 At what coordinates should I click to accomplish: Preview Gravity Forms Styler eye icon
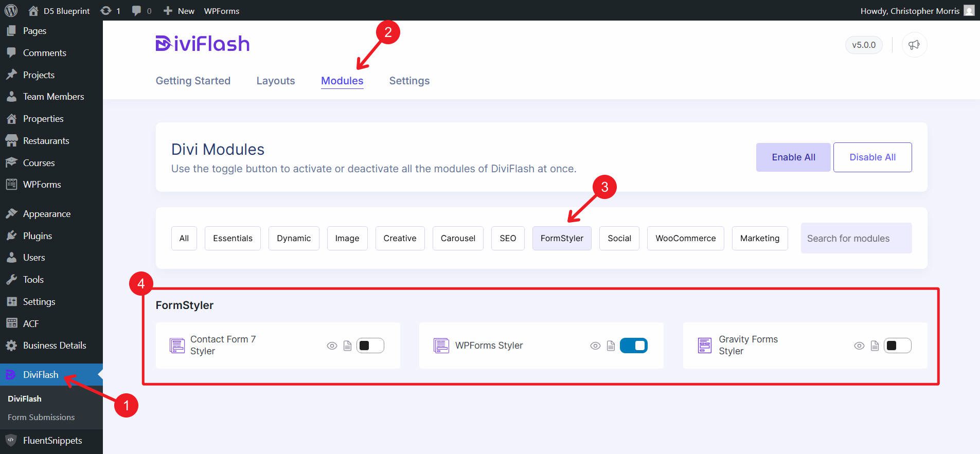point(859,346)
